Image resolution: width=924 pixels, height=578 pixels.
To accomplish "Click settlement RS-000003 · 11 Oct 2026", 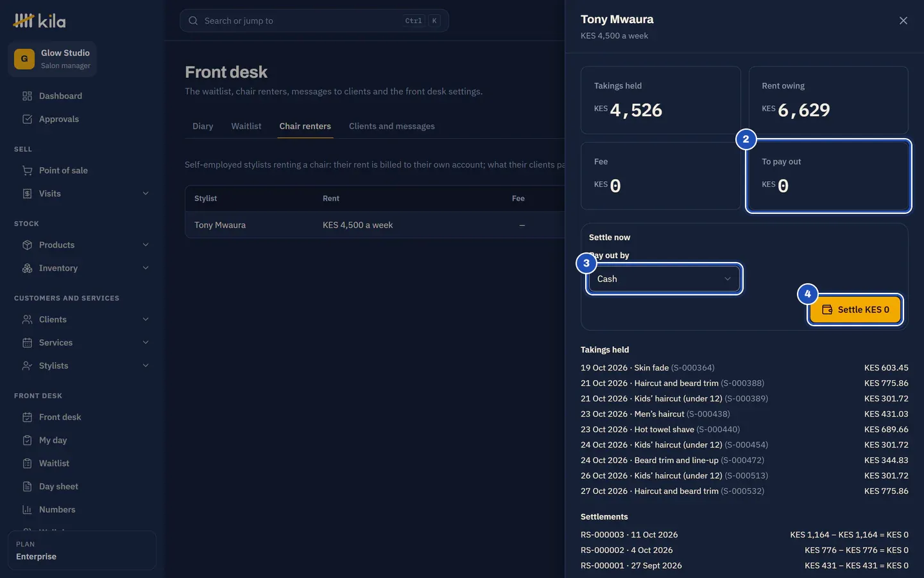I will coord(744,535).
